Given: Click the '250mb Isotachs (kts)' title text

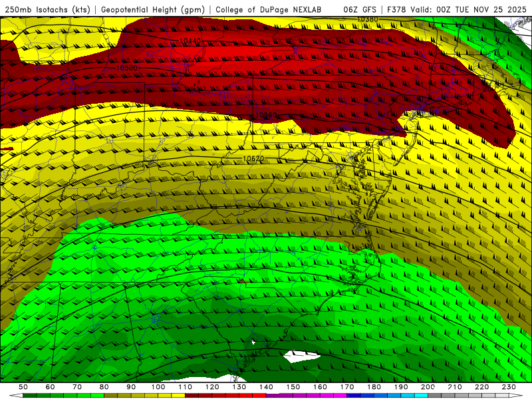Looking at the screenshot, I should click(49, 9).
